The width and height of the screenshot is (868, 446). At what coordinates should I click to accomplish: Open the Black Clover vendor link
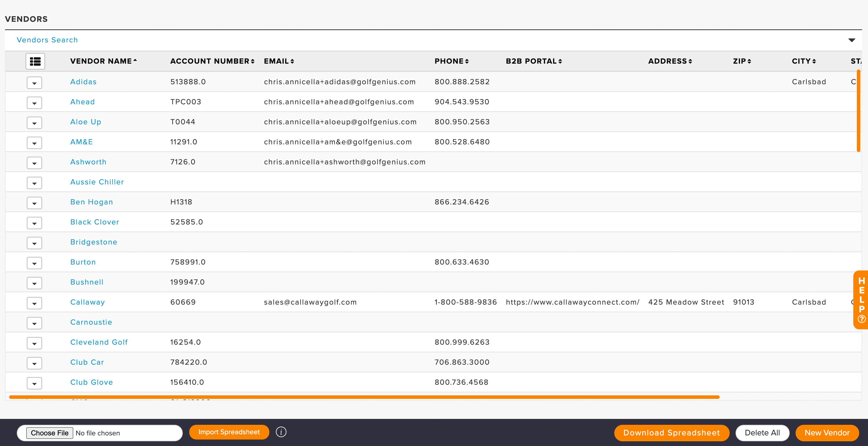click(95, 222)
